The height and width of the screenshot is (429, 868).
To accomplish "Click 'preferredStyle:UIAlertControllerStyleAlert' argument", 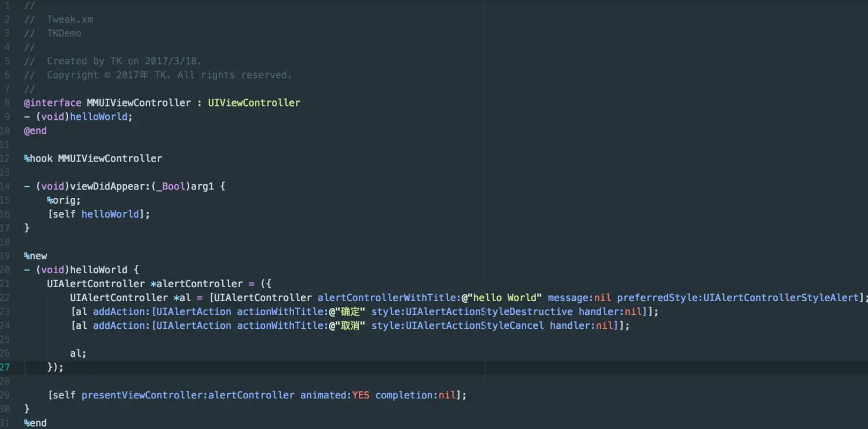I will point(738,297).
